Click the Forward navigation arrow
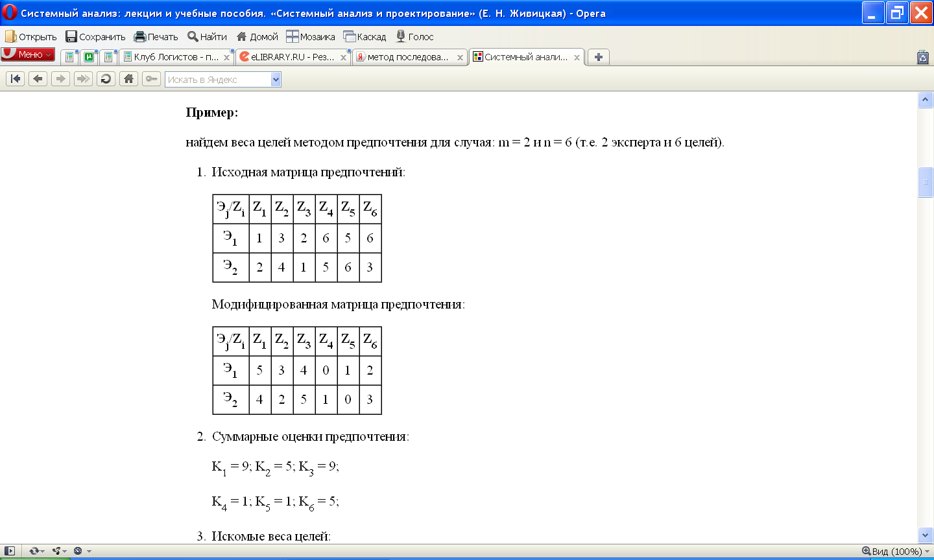Viewport: 934px width, 560px height. coord(60,79)
